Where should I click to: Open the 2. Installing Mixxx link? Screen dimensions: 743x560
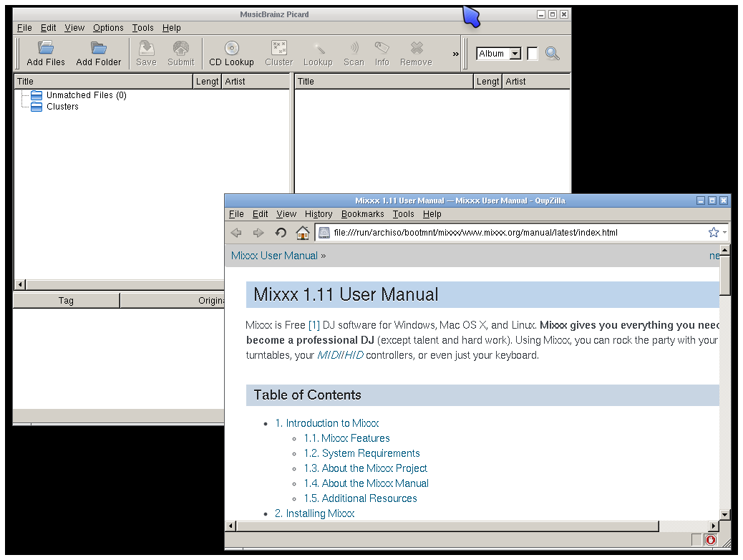(315, 513)
